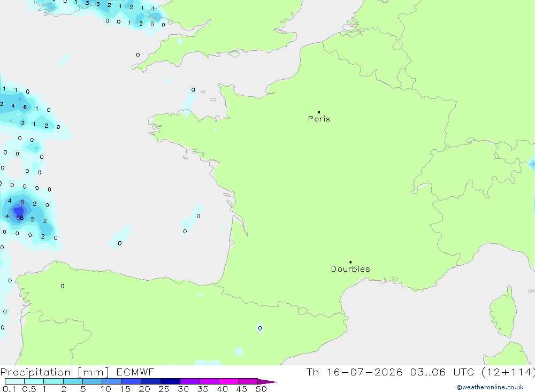Click the above-50 arrow tip of legend
Viewport: 535px width, 392px height.
(x=267, y=382)
